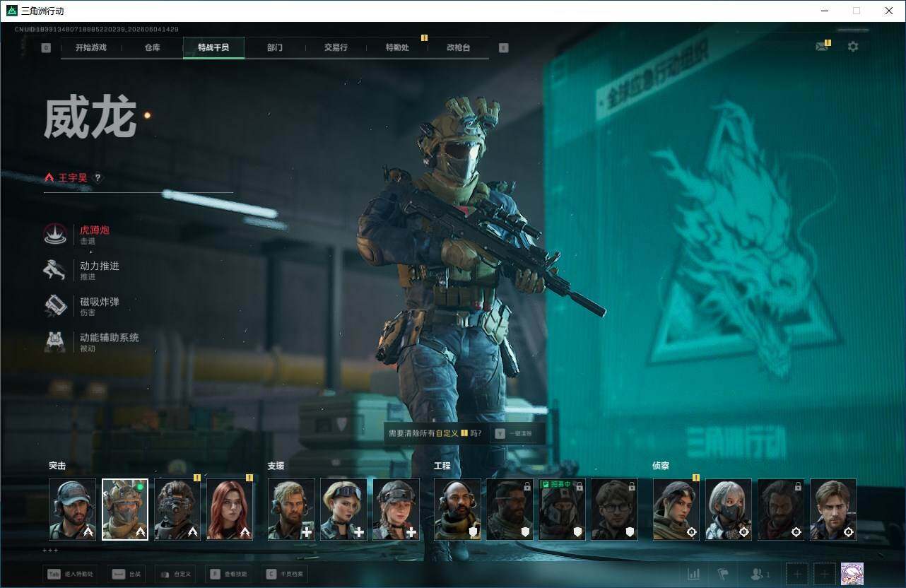Click the 进入特勤处 button
The height and width of the screenshot is (588, 906).
(70, 574)
